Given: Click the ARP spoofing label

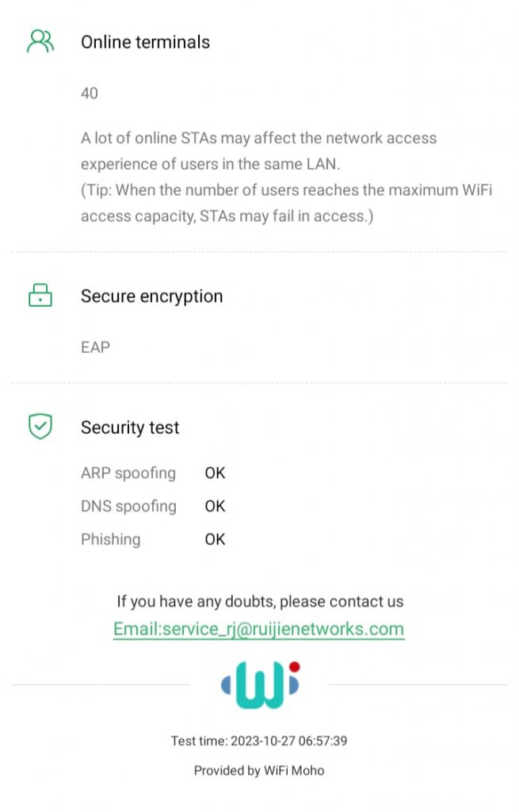Looking at the screenshot, I should tap(128, 473).
